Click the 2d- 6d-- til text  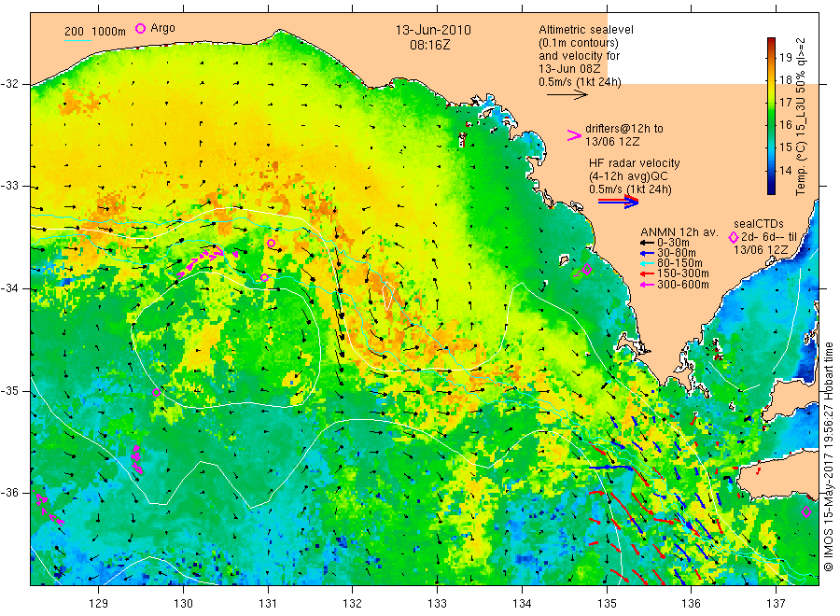click(769, 237)
